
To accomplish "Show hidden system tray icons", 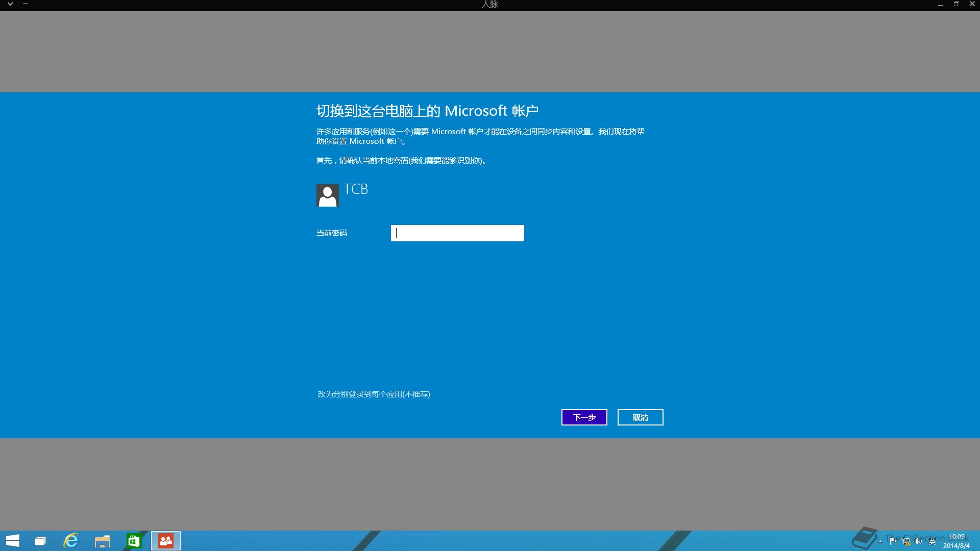I will point(880,541).
